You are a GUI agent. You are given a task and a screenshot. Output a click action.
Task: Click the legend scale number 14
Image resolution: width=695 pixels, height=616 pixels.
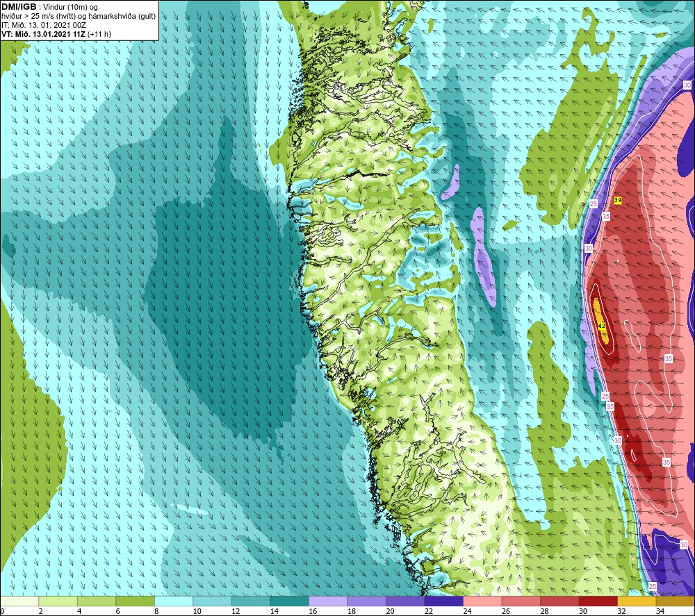[274, 611]
